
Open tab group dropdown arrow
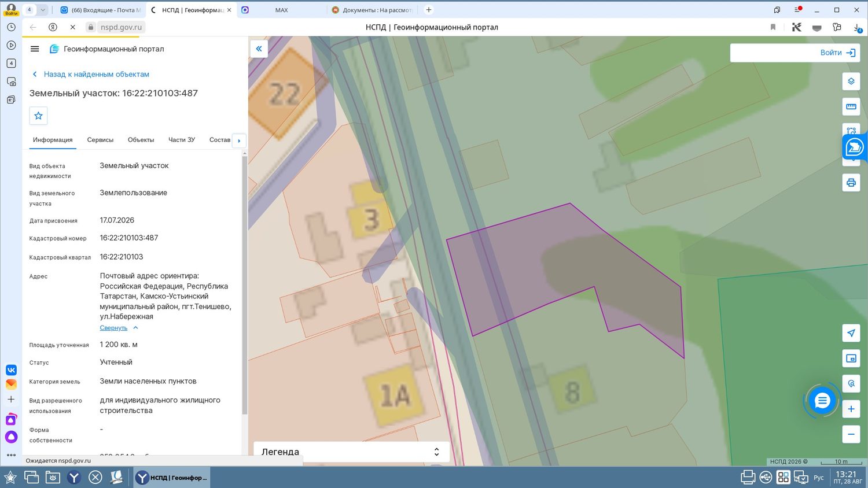pos(43,10)
